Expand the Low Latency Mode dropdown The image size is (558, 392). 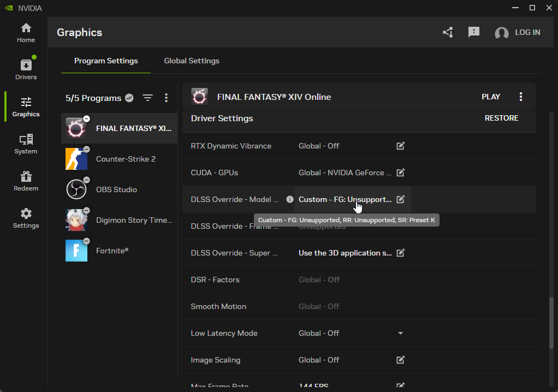click(x=400, y=333)
